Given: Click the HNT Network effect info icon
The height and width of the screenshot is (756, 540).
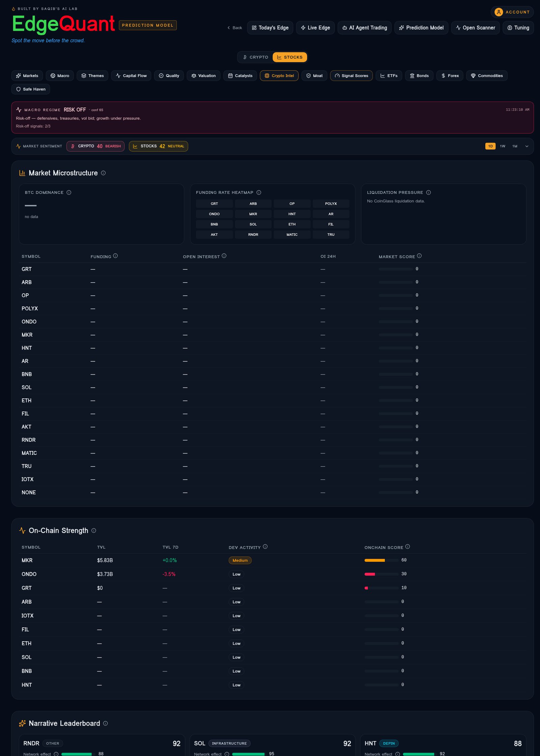Looking at the screenshot, I should (x=398, y=754).
